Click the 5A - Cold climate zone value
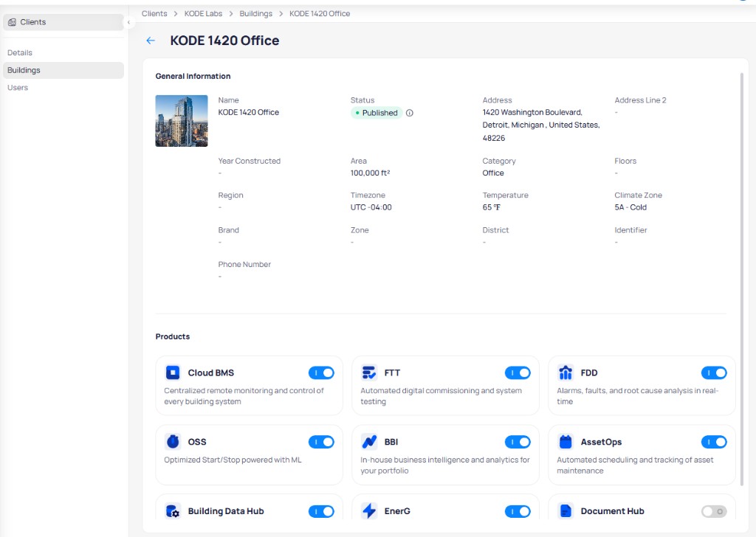The width and height of the screenshot is (756, 537). pyautogui.click(x=630, y=207)
